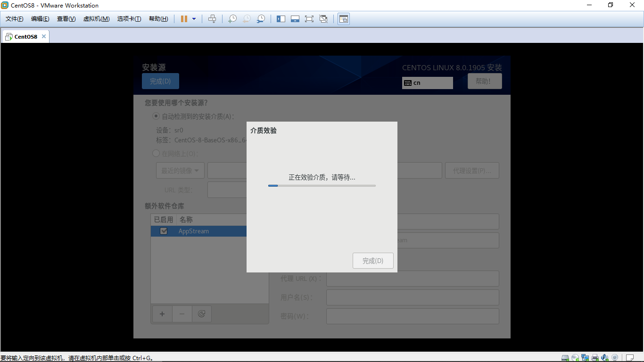Screen dimensions: 644x362
Task: Click the VMware icon in the title bar
Action: (x=5, y=5)
